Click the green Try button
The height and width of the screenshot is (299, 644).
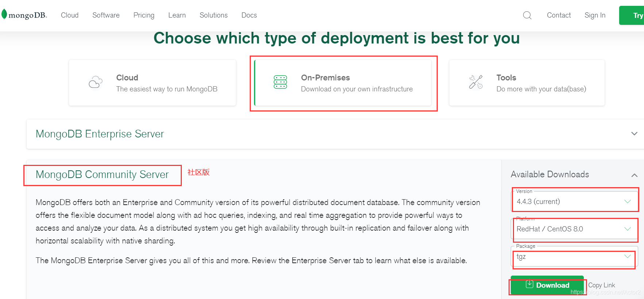[x=632, y=15]
